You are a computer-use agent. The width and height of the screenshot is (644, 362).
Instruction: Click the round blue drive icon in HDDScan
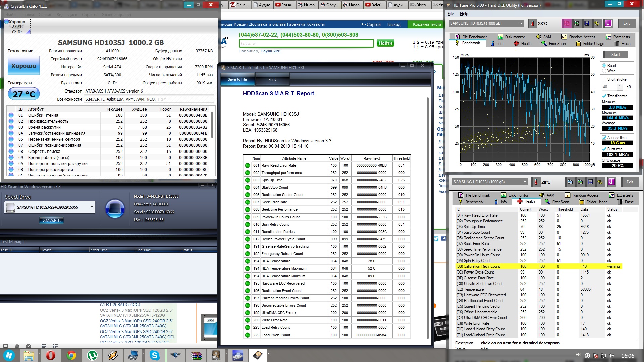point(115,208)
